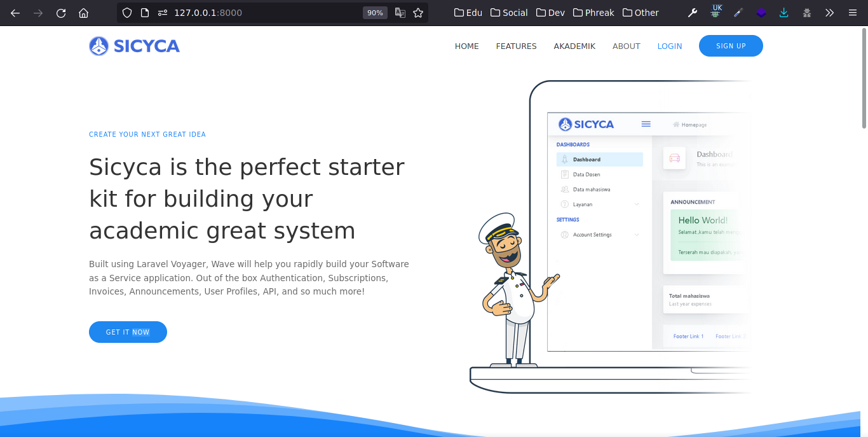Click the color picker pen extension icon
The image size is (868, 437).
pyautogui.click(x=738, y=13)
